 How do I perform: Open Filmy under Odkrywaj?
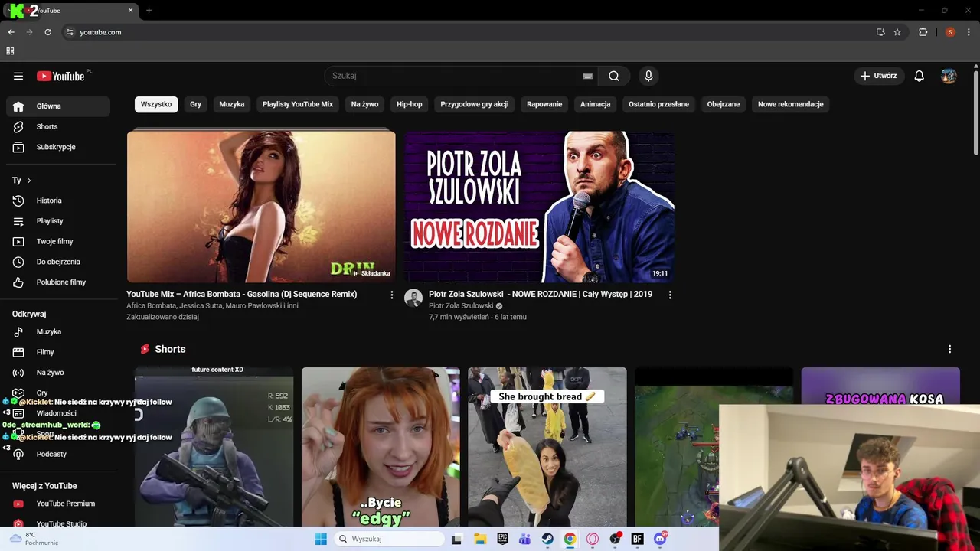[x=58, y=352]
